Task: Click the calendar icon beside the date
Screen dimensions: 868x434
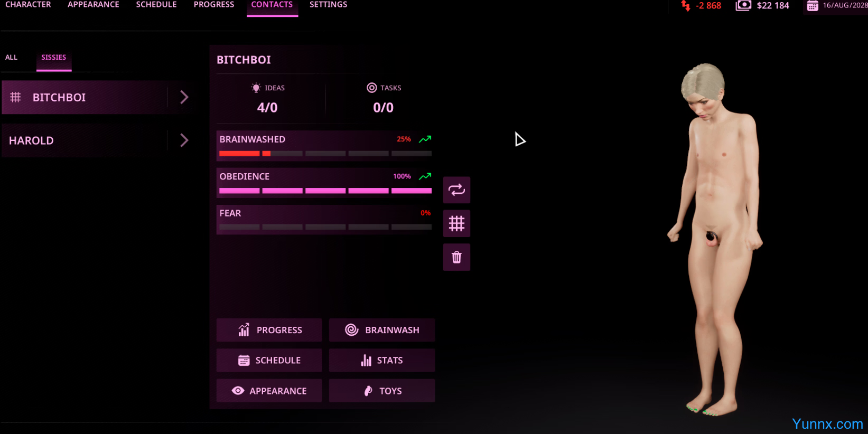Action: [813, 6]
